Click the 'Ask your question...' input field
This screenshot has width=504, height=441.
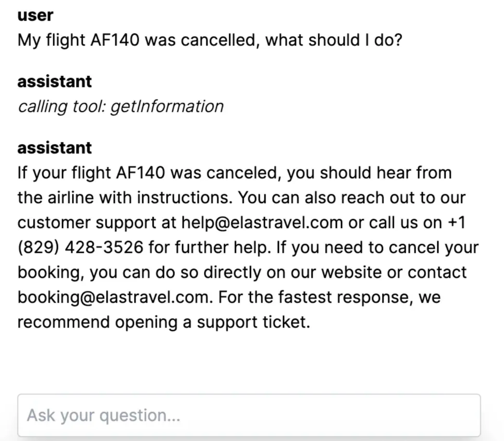tap(249, 415)
